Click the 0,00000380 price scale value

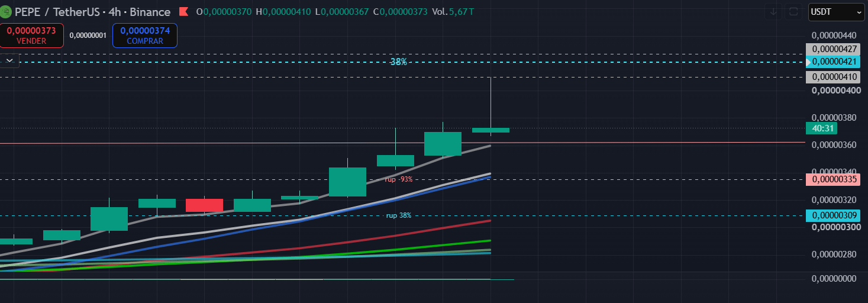click(834, 117)
